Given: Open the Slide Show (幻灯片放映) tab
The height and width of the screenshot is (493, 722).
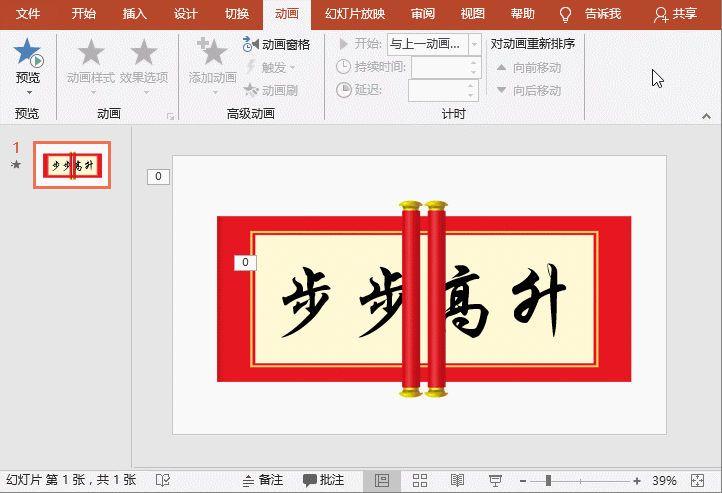Looking at the screenshot, I should click(354, 14).
